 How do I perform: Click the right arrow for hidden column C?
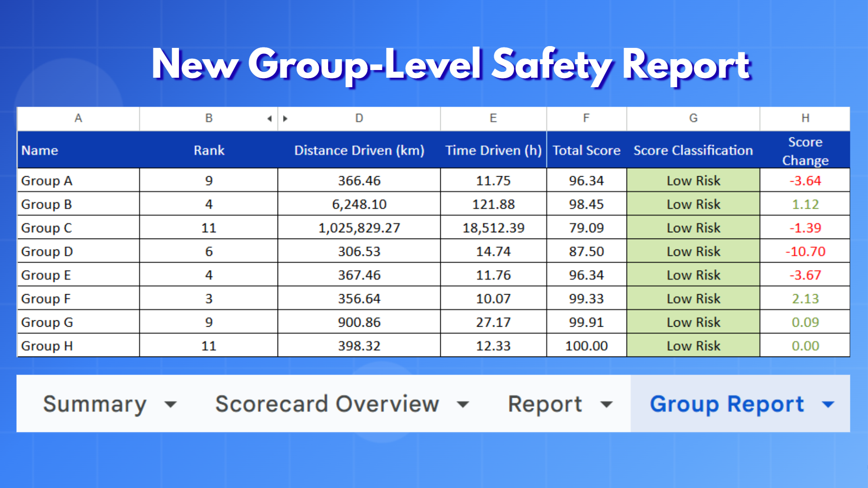point(285,119)
